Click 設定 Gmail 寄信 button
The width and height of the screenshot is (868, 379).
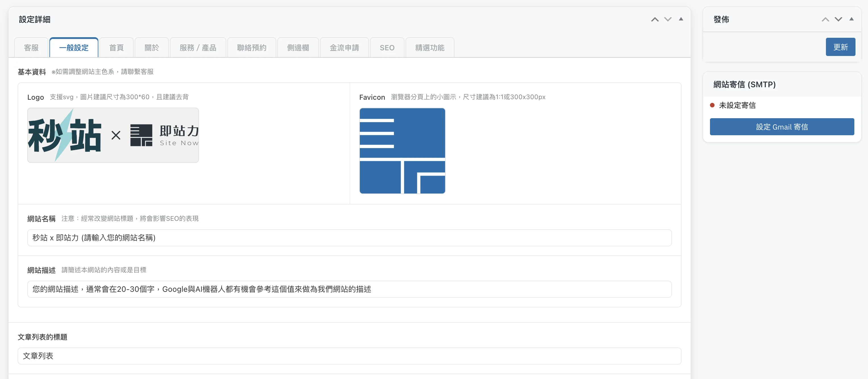click(x=782, y=127)
